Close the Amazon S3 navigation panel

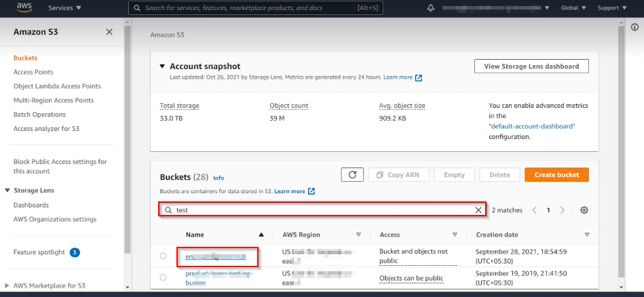[x=109, y=32]
